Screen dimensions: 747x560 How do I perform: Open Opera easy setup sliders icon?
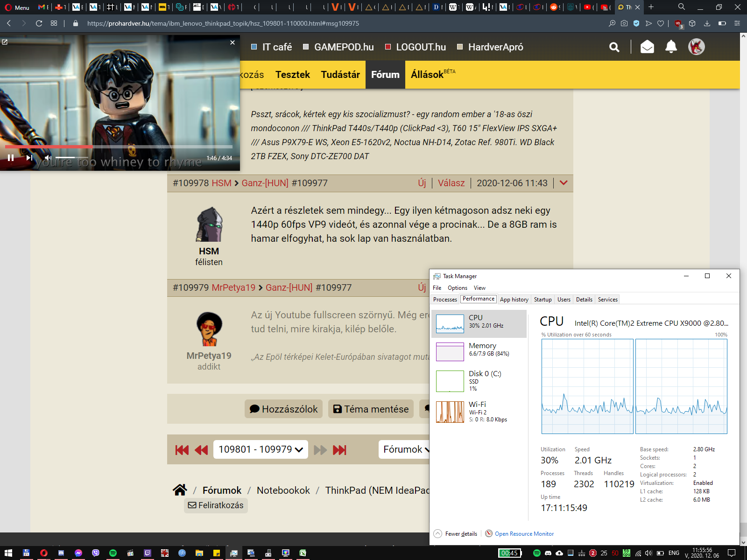tap(737, 23)
